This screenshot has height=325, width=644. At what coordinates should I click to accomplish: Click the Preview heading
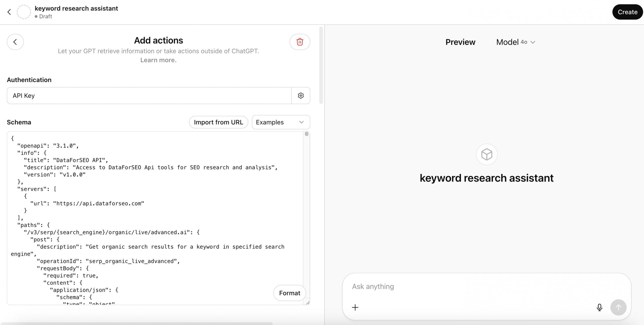pos(460,42)
